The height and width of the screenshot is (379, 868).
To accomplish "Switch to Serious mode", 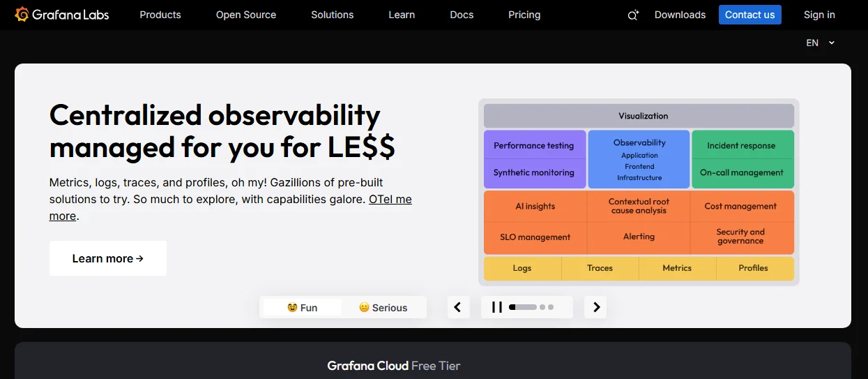I will pyautogui.click(x=383, y=308).
